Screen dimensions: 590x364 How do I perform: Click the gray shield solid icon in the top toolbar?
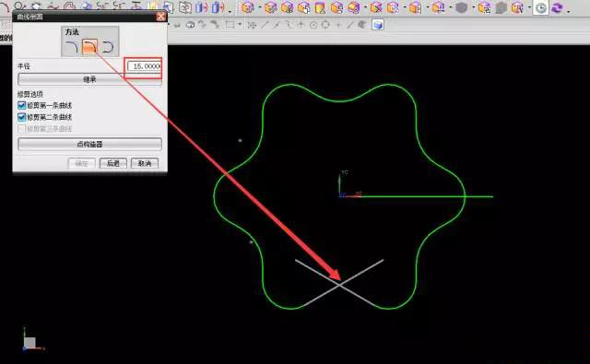pyautogui.click(x=461, y=7)
